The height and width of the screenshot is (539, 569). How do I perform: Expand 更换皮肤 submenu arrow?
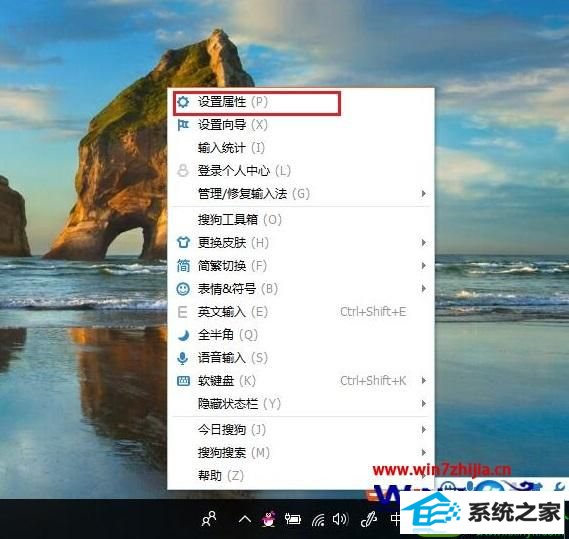click(x=423, y=242)
